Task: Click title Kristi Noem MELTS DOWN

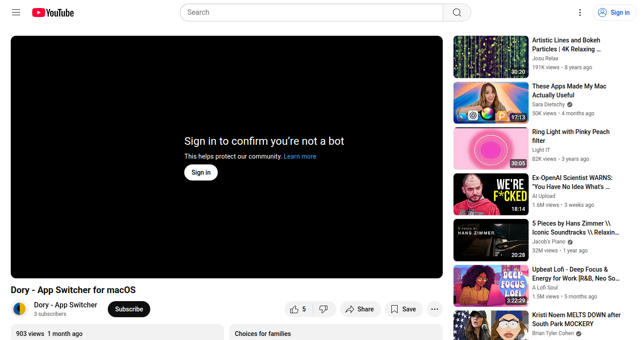Action: click(x=576, y=319)
